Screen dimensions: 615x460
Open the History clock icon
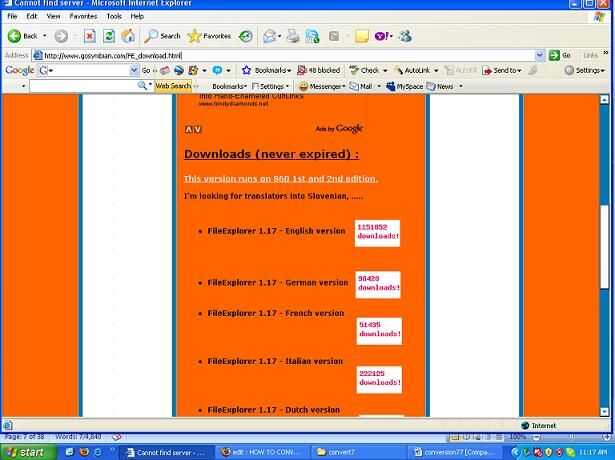pyautogui.click(x=246, y=36)
